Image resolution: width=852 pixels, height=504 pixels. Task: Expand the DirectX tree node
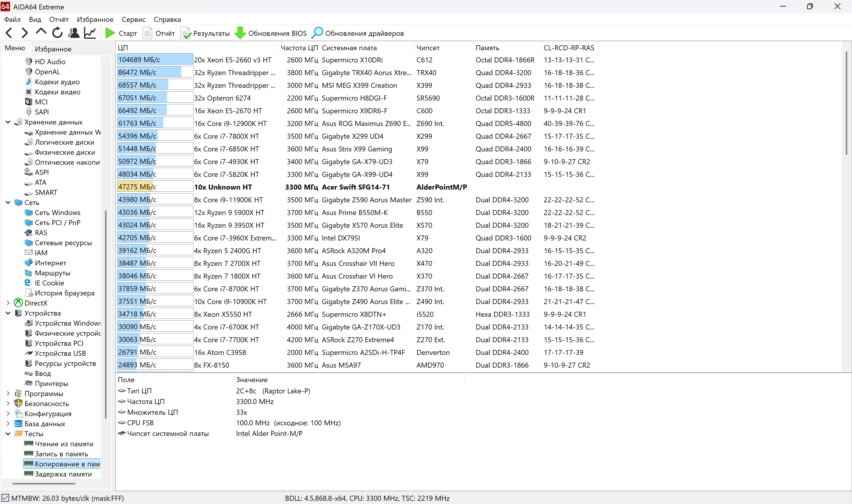point(8,303)
